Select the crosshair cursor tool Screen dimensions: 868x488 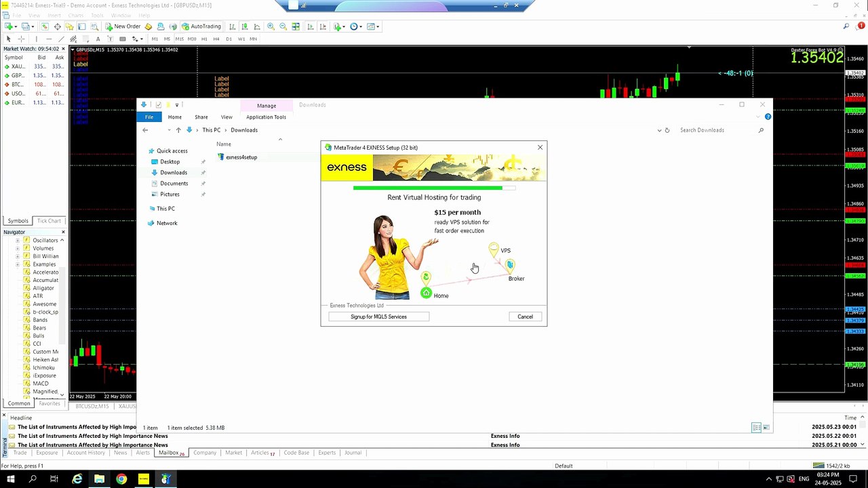pyautogui.click(x=21, y=39)
